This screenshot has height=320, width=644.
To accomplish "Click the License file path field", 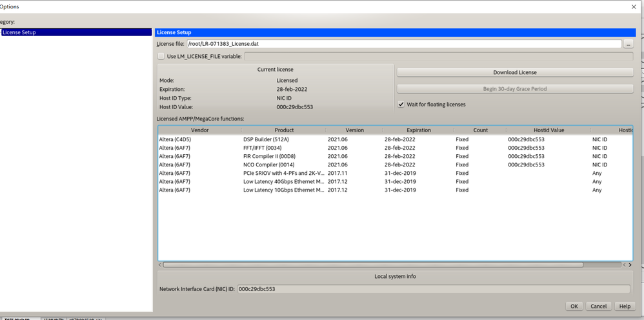I will (403, 44).
